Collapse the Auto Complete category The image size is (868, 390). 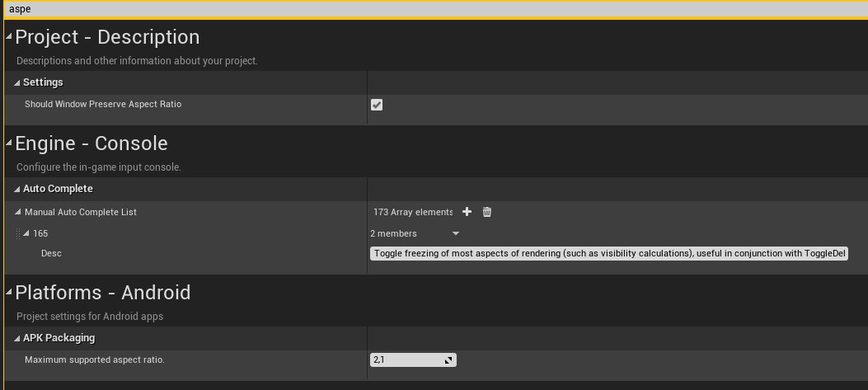17,189
